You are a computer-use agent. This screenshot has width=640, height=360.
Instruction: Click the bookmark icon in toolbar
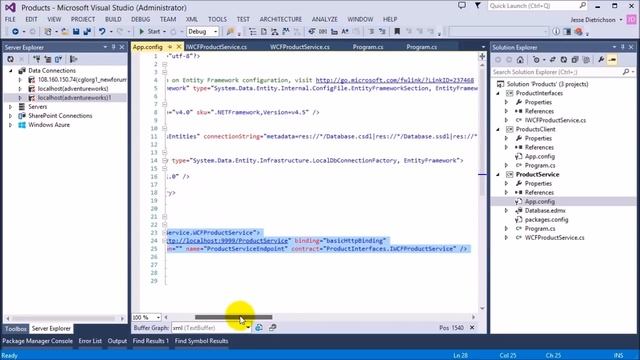397,31
